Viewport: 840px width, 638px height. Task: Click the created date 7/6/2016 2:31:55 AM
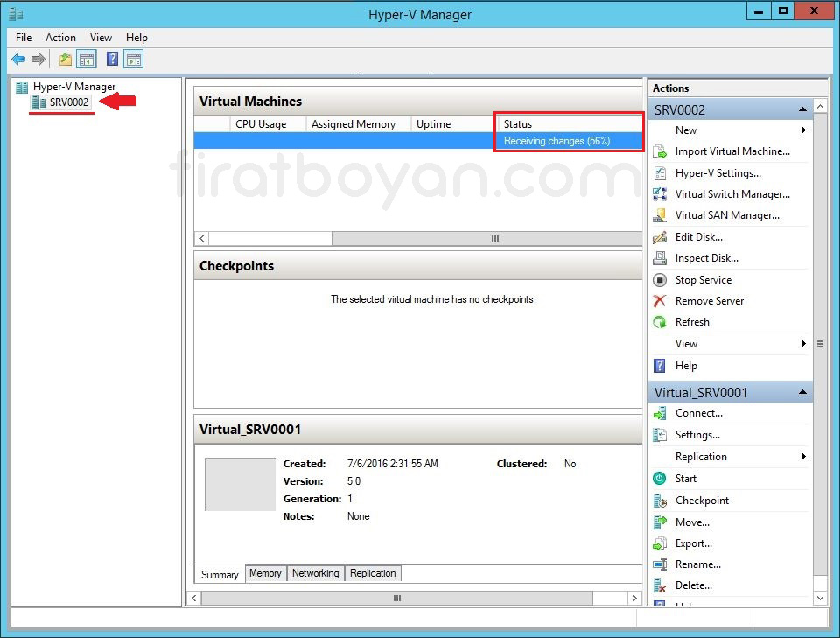click(x=393, y=464)
